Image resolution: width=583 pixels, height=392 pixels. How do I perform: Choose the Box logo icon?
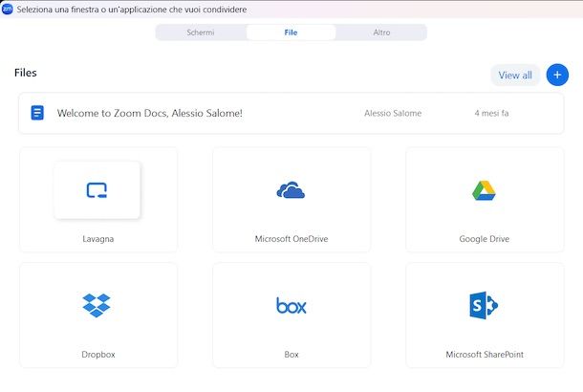[x=291, y=305]
